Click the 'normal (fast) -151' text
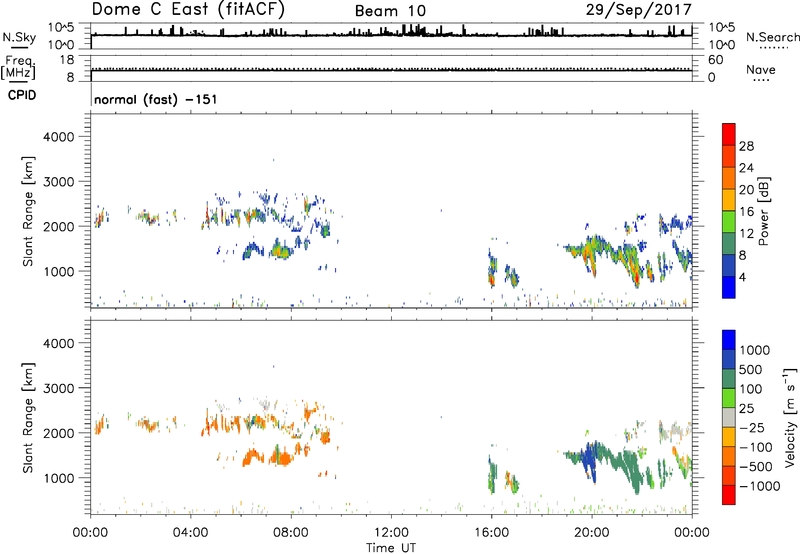 pos(156,99)
